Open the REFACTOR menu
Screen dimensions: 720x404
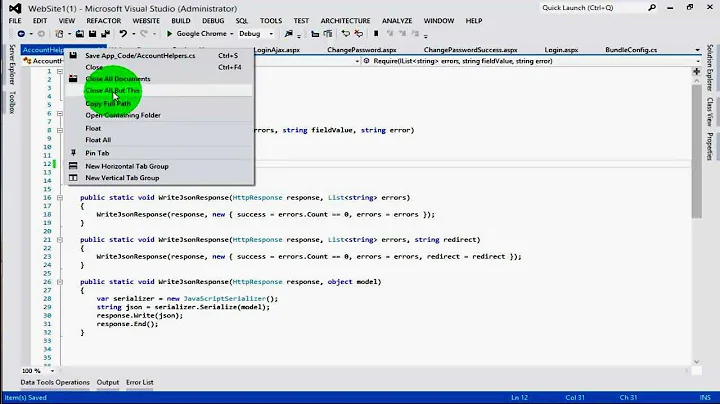(104, 21)
